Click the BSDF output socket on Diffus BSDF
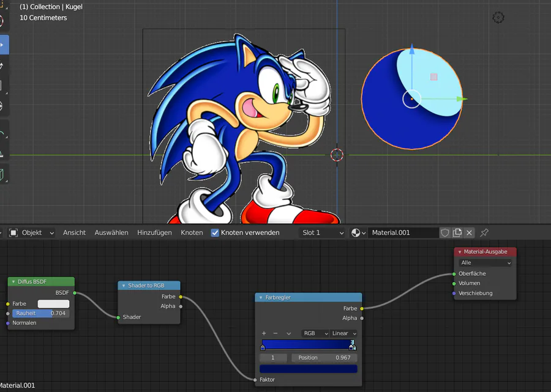The width and height of the screenshot is (551, 392). (75, 293)
